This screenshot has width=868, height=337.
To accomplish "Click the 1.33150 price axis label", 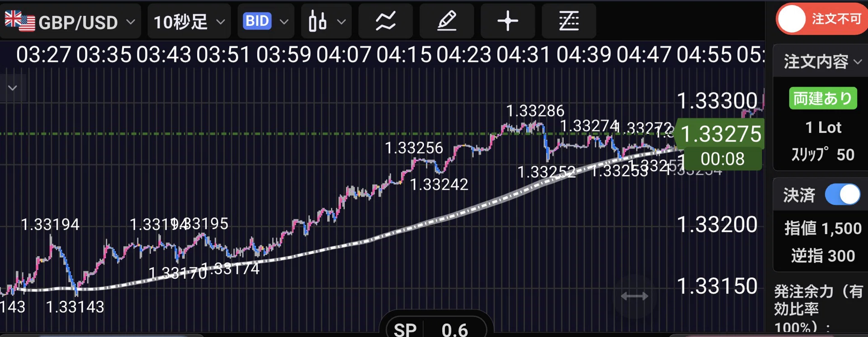I will [717, 286].
